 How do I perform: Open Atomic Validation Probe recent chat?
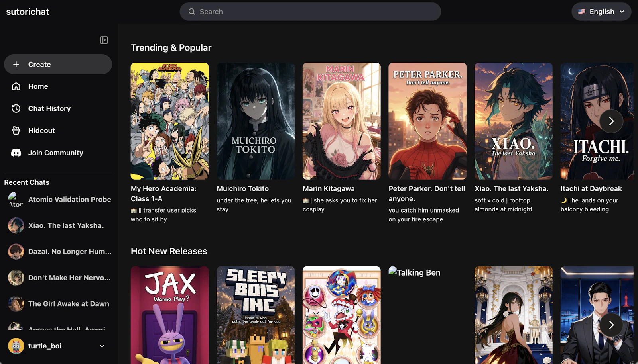click(60, 200)
